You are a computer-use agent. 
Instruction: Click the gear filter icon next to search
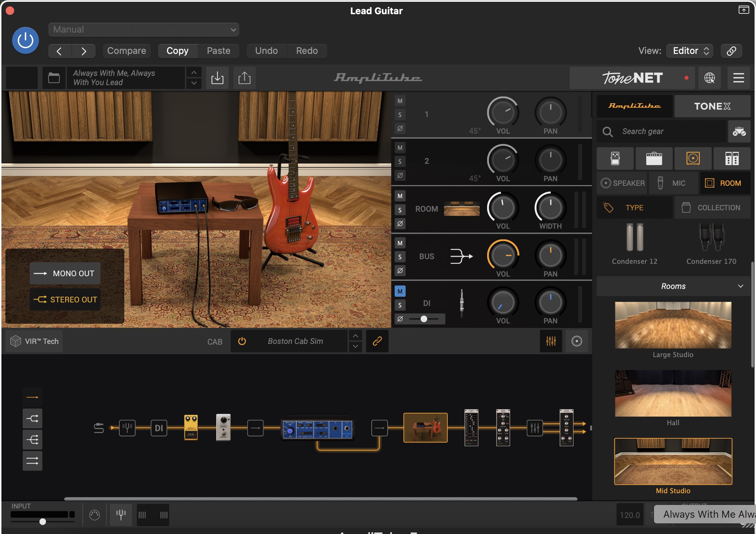pos(739,132)
